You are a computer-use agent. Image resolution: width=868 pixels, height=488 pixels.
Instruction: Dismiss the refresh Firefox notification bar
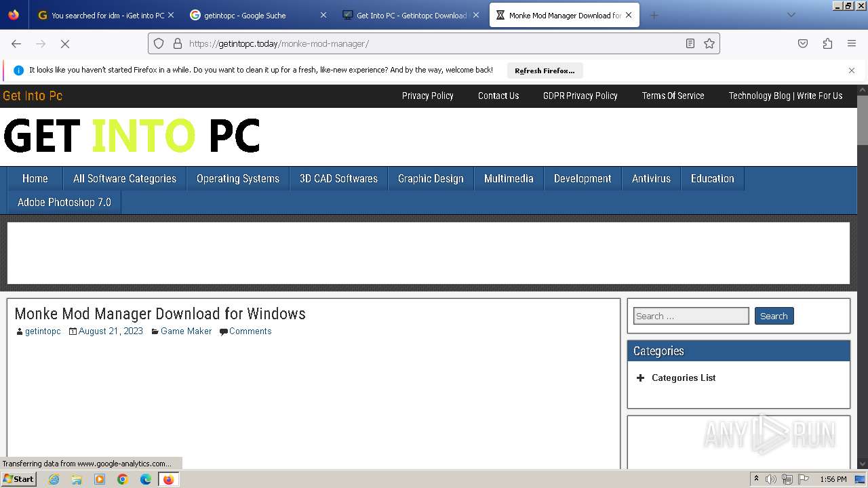[x=852, y=70]
